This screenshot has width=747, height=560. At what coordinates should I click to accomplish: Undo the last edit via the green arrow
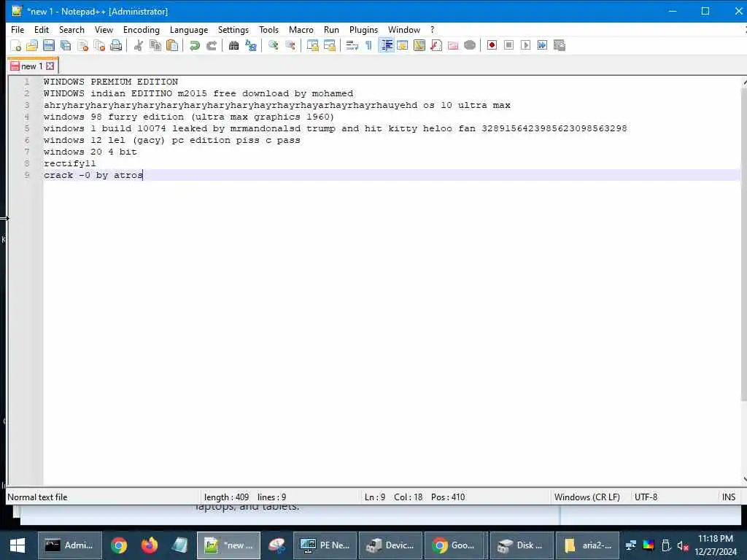tap(194, 45)
